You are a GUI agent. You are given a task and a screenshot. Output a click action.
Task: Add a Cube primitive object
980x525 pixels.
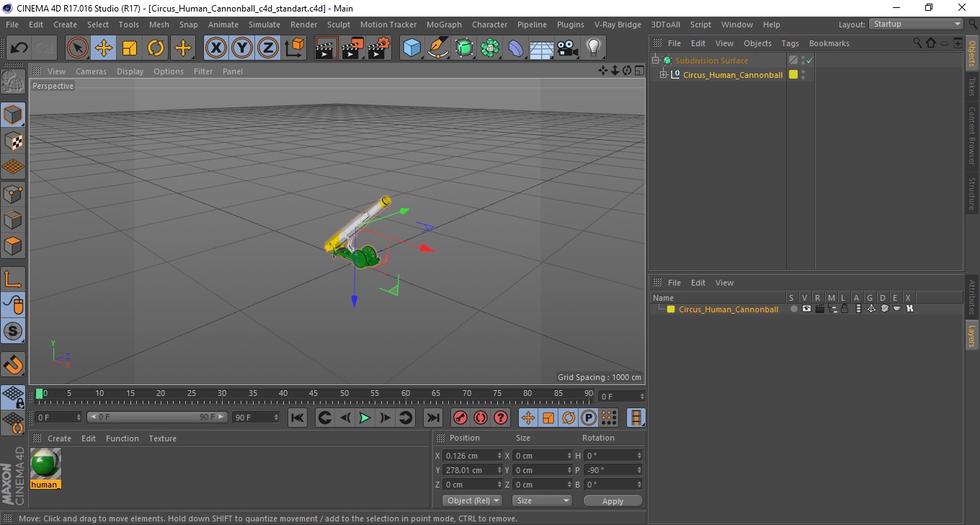[x=412, y=48]
